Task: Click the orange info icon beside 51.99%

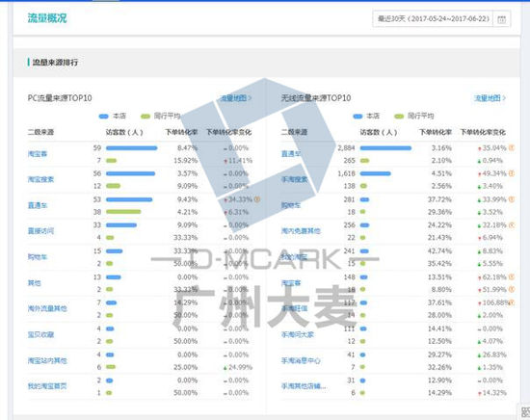Action: pyautogui.click(x=512, y=290)
